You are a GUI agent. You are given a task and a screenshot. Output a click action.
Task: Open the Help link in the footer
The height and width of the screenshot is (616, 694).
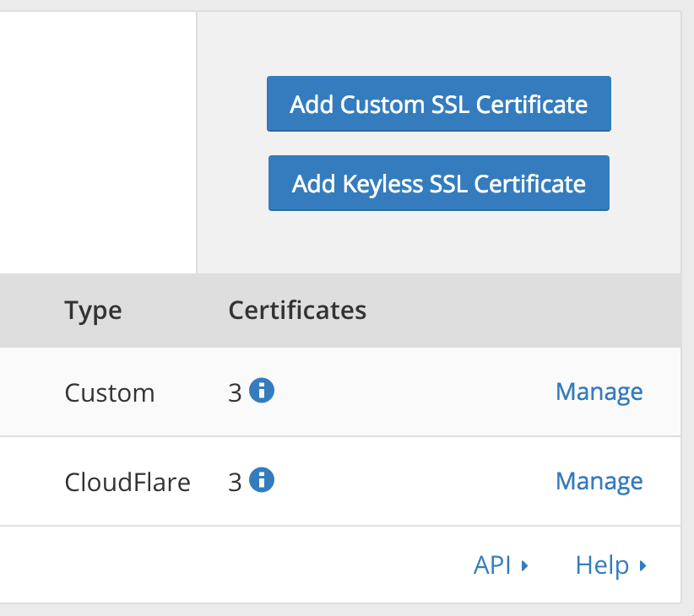(602, 565)
